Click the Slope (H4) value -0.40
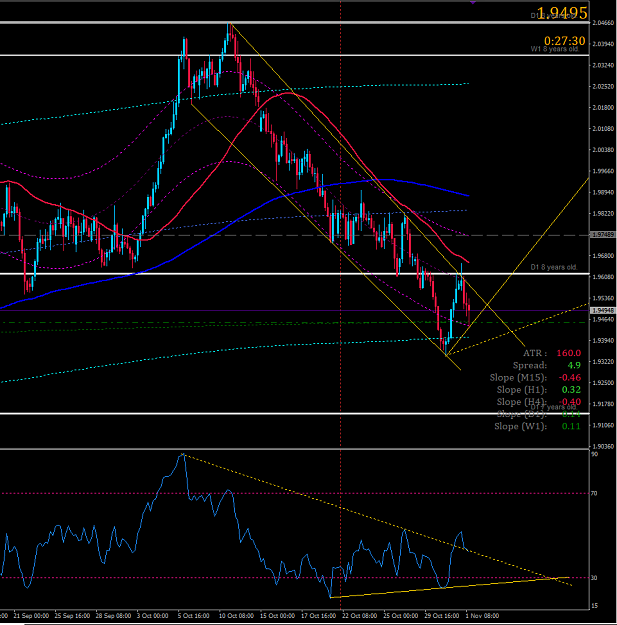 [x=570, y=402]
